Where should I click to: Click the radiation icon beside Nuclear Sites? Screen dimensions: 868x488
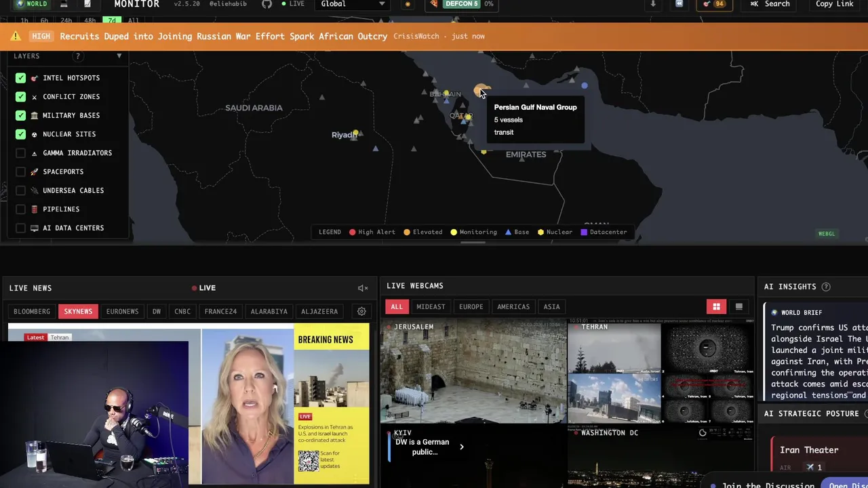35,134
